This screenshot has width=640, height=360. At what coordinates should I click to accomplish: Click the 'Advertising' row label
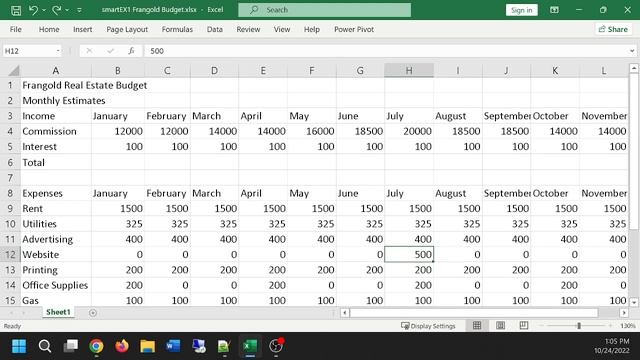tap(56, 239)
